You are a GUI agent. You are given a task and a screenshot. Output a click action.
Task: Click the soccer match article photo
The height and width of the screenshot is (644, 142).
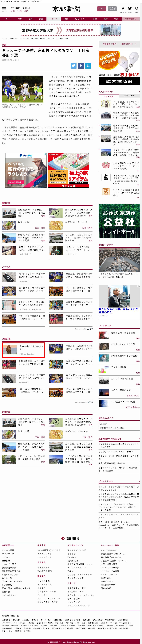(23, 89)
